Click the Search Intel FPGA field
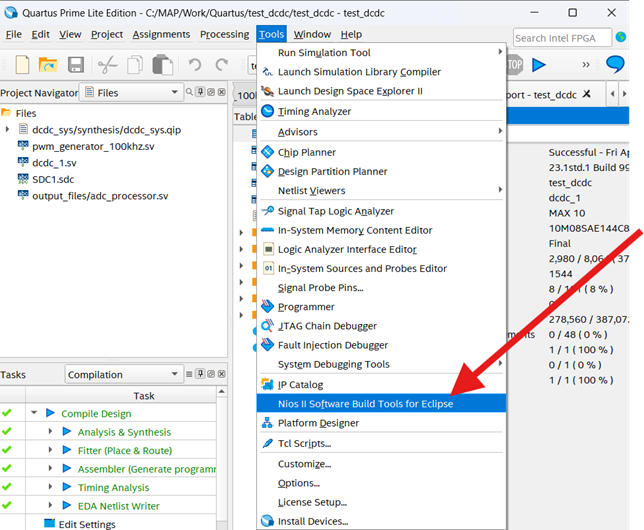This screenshot has height=530, width=644. tap(562, 38)
